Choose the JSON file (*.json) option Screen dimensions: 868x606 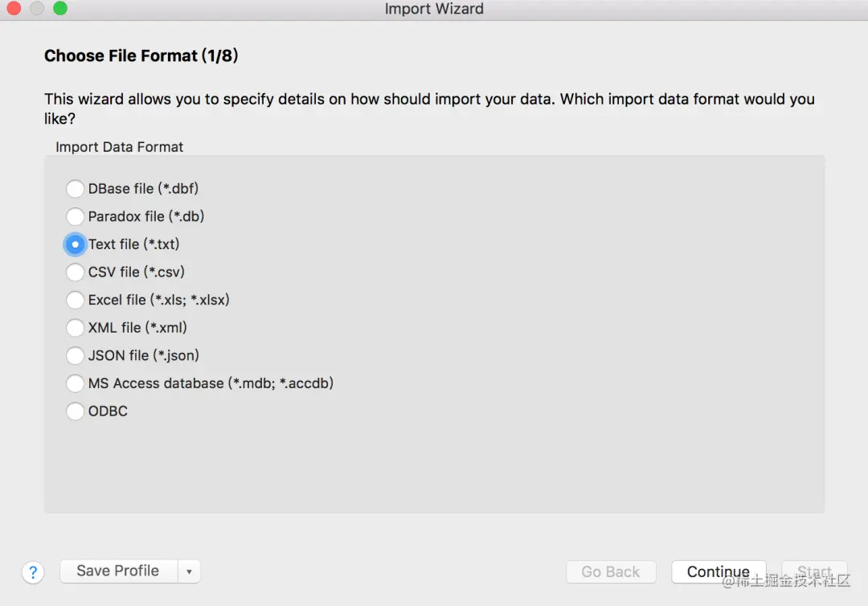(75, 355)
